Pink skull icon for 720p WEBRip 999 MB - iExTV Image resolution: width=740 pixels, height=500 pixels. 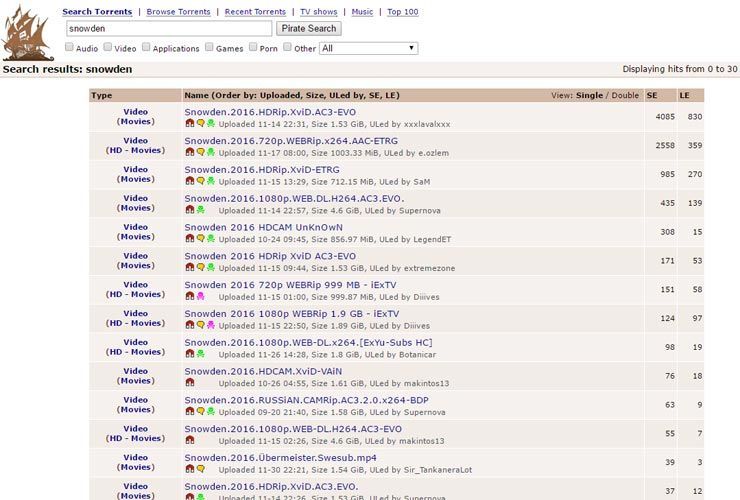point(201,296)
